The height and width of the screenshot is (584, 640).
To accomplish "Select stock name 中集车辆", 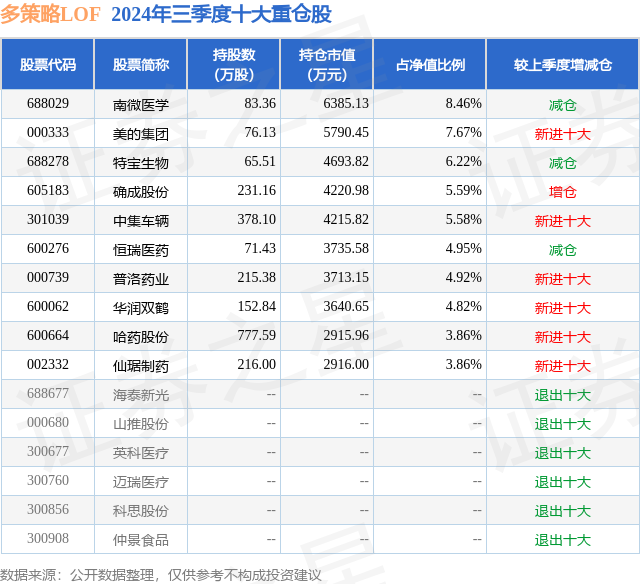I will [141, 221].
